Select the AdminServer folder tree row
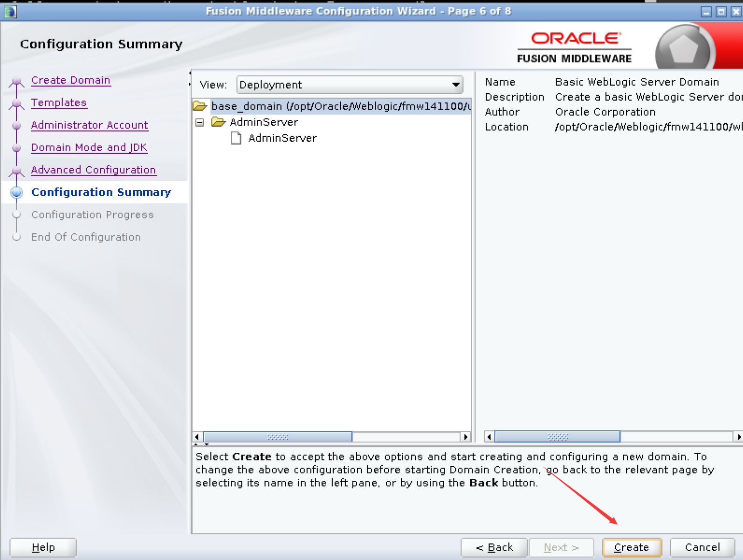 click(x=264, y=122)
